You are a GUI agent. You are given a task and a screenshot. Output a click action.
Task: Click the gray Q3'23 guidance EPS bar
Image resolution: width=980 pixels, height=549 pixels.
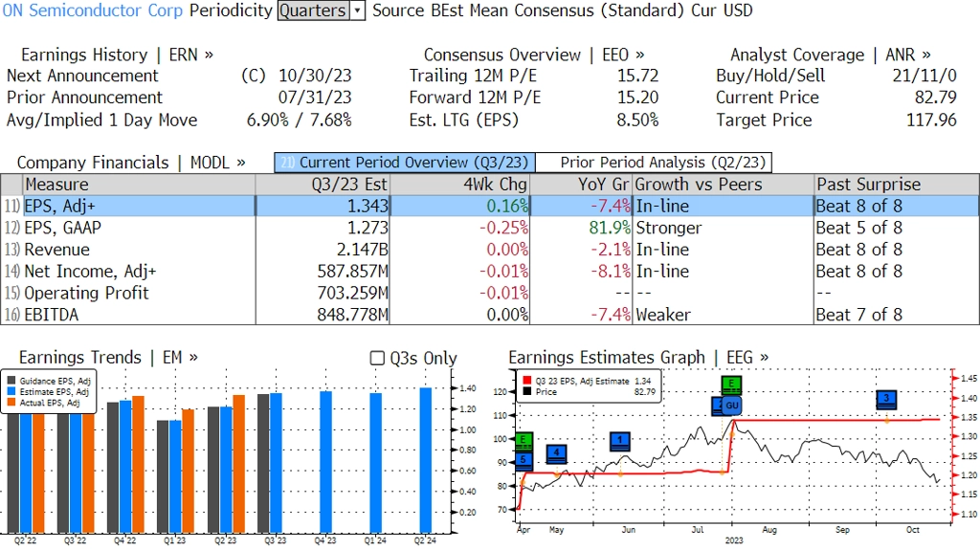pos(264,464)
